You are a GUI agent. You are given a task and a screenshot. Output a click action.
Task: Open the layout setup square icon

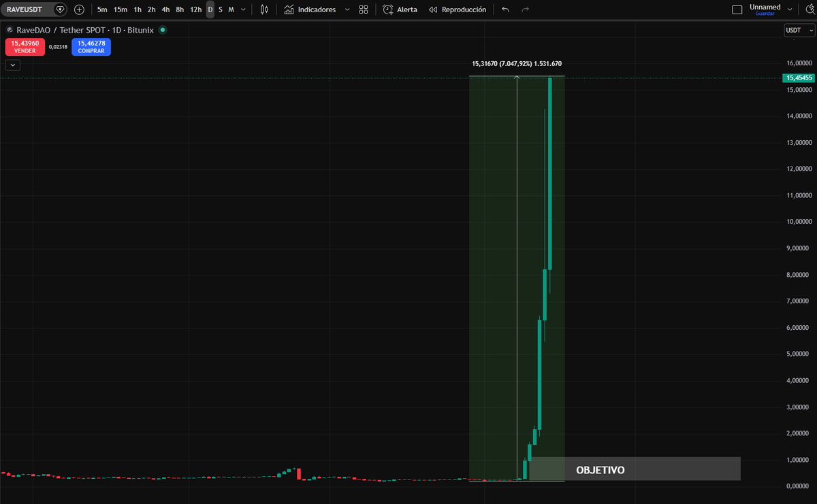[x=737, y=10]
